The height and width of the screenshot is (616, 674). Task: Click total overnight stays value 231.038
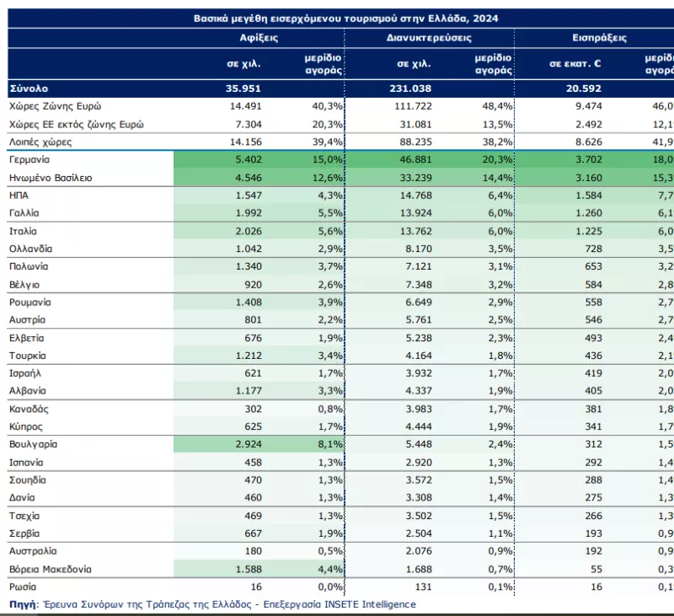click(x=414, y=88)
